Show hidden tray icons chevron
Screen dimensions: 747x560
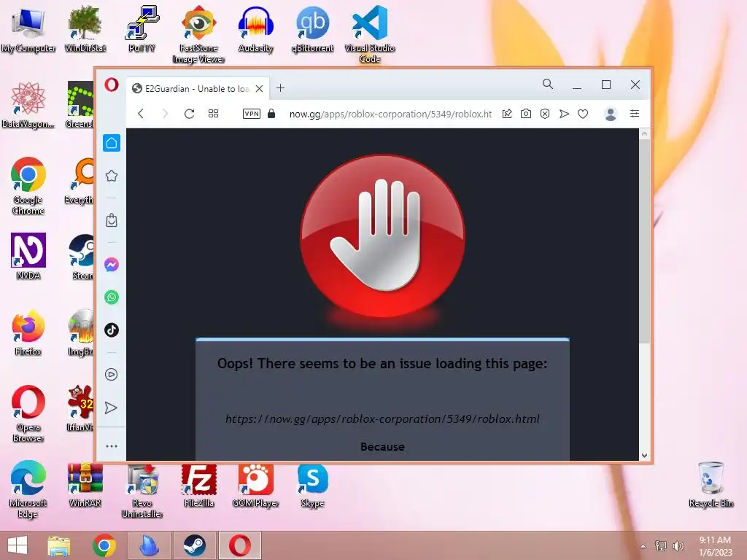[x=643, y=546]
